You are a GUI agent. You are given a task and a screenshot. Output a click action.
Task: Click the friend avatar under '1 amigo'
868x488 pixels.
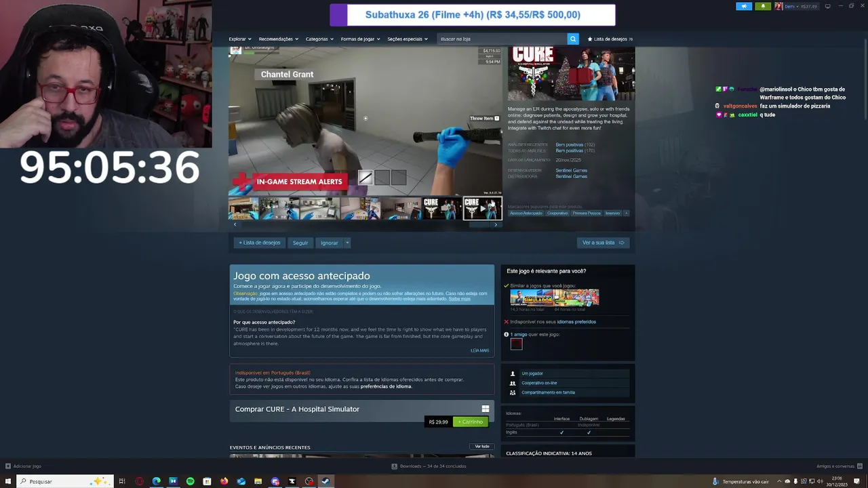(516, 344)
